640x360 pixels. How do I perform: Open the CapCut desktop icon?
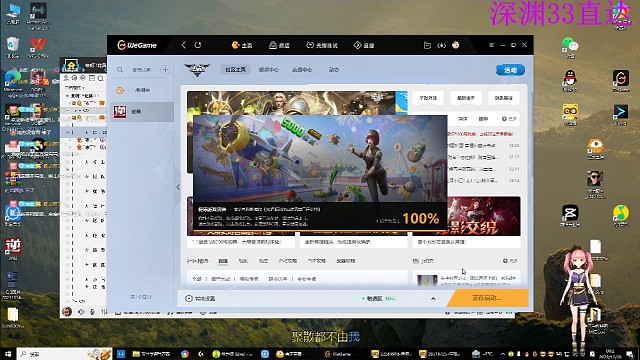pyautogui.click(x=570, y=215)
